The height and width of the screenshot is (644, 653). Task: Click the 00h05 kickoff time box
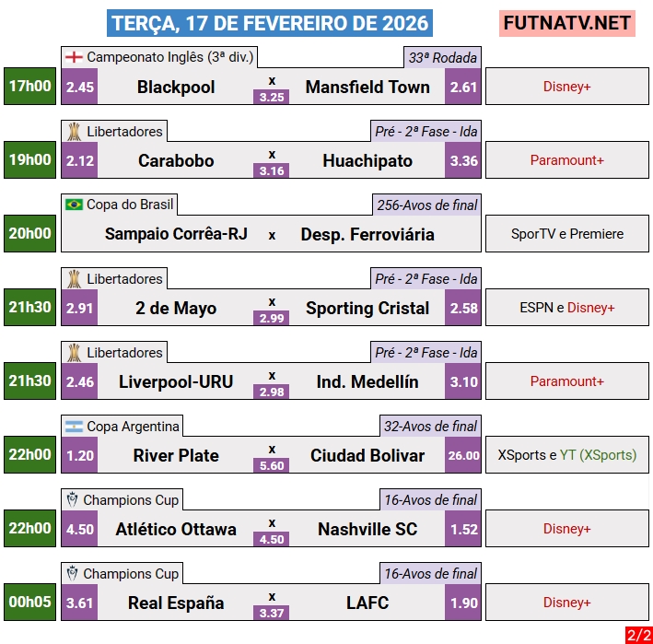point(30,603)
